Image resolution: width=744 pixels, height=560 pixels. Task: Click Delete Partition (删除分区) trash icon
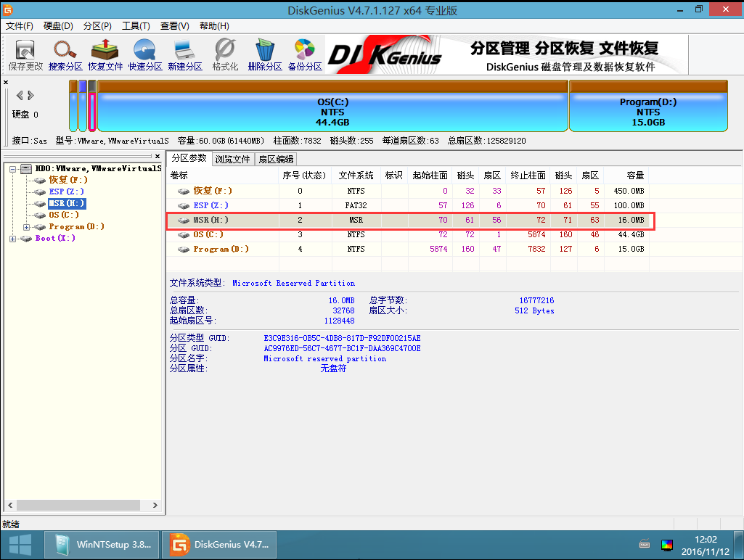coord(265,55)
